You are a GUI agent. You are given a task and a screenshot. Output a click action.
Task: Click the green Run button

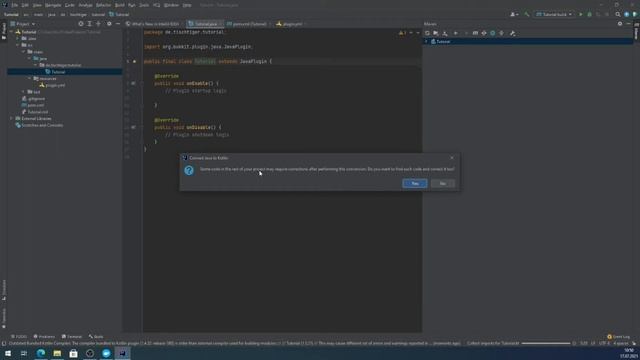[x=581, y=14]
